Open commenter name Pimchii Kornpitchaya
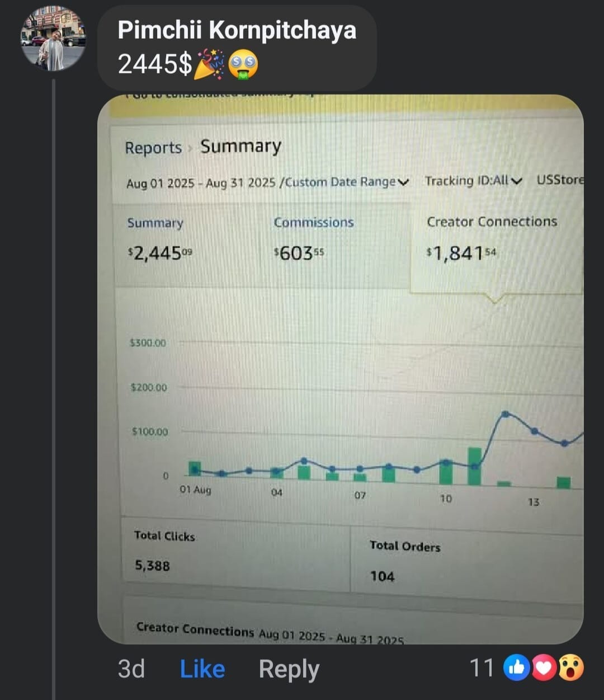This screenshot has width=604, height=700. point(237,30)
